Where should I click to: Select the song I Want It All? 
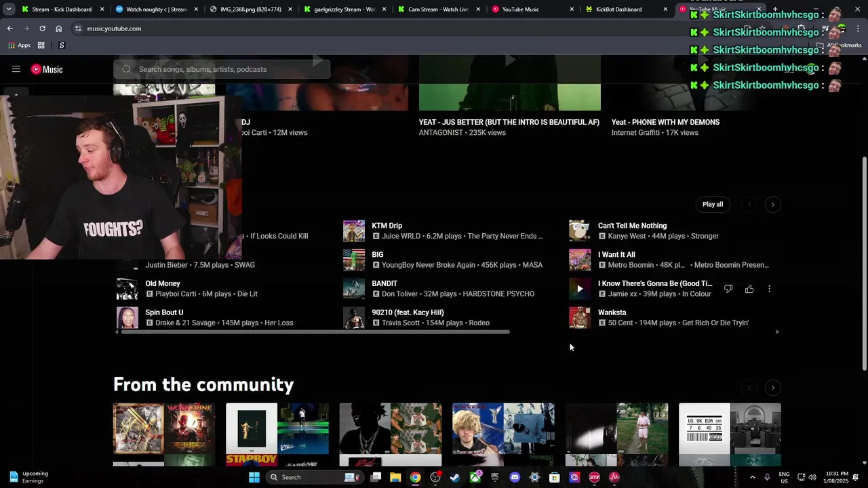616,255
